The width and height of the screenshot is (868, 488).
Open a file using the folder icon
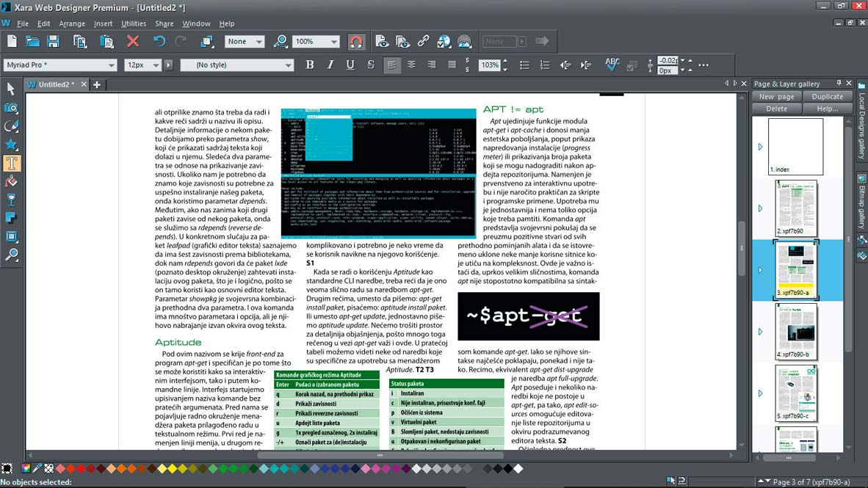[32, 42]
